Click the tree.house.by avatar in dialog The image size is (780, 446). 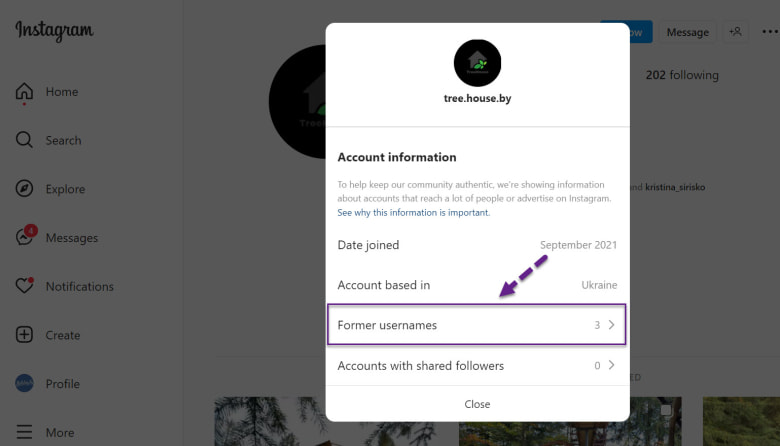point(477,64)
